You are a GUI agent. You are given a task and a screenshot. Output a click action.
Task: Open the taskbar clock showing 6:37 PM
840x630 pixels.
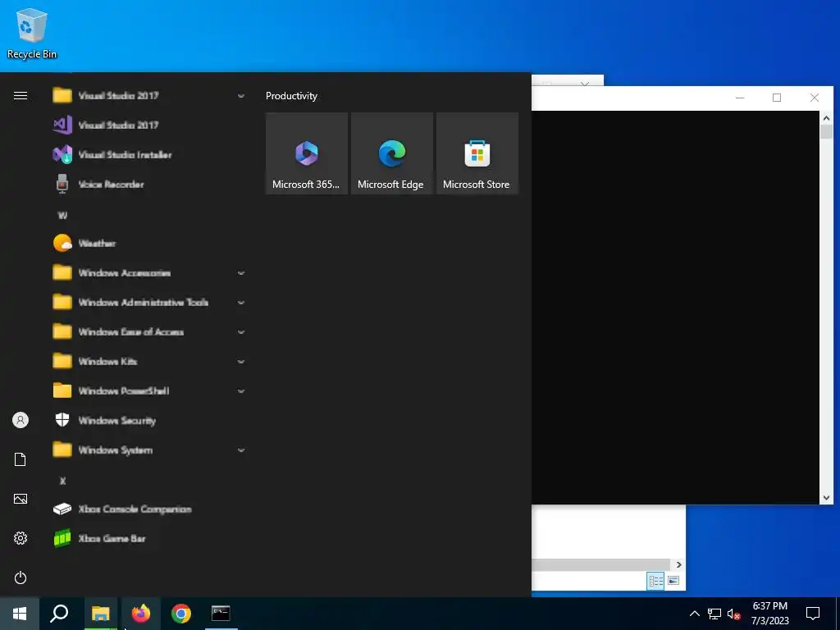tap(769, 614)
